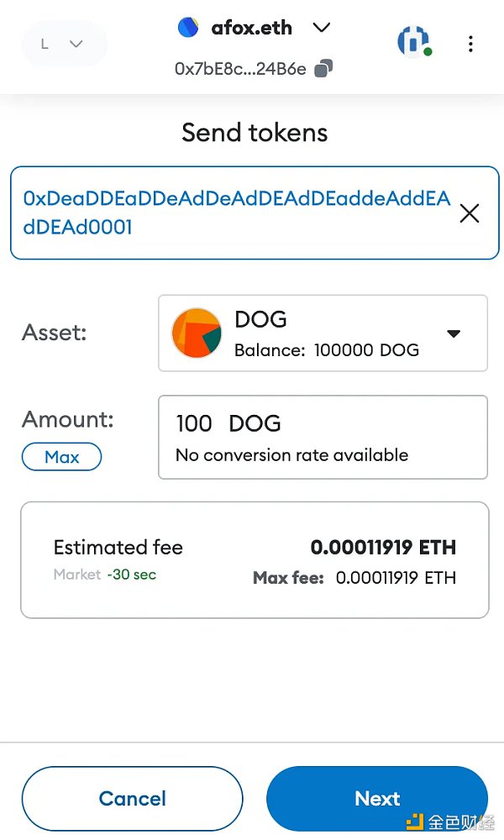Image resolution: width=504 pixels, height=840 pixels.
Task: Click the Market -30 sec label
Action: (x=105, y=575)
